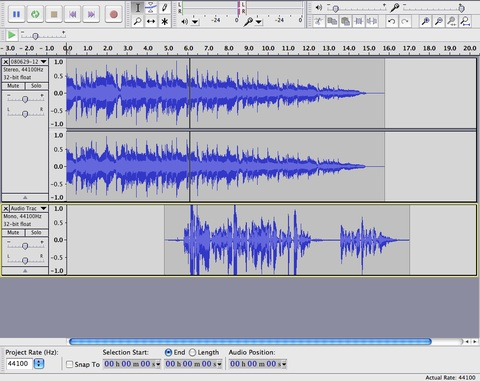Click the green loop Play button
This screenshot has height=381, width=480.
pyautogui.click(x=35, y=14)
